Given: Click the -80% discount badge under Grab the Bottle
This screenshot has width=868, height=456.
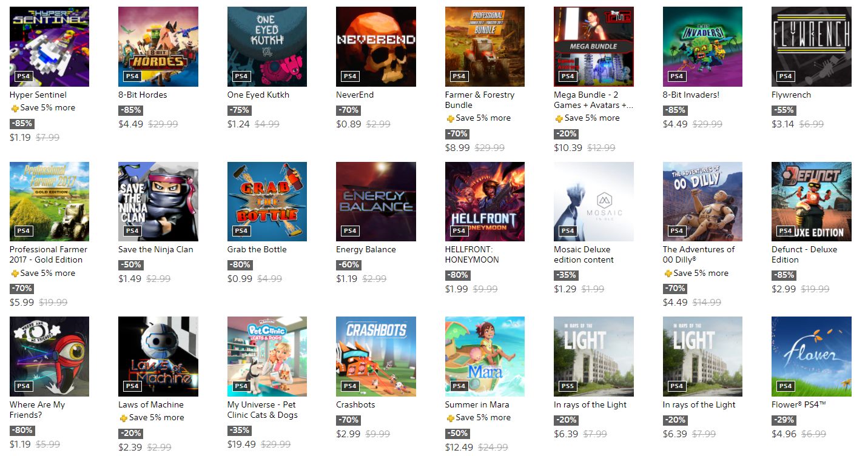Looking at the screenshot, I should tap(240, 265).
